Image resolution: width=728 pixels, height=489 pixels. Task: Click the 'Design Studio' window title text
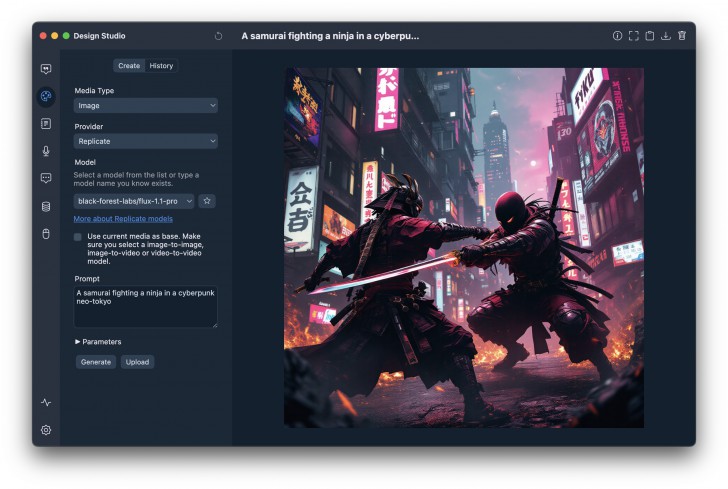pos(99,36)
